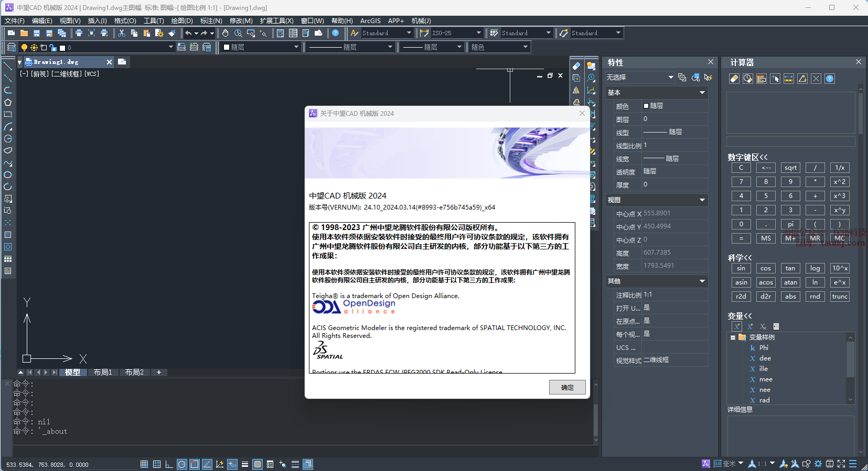
Task: Open the 随色 color selector in toolbar
Action: coord(499,47)
